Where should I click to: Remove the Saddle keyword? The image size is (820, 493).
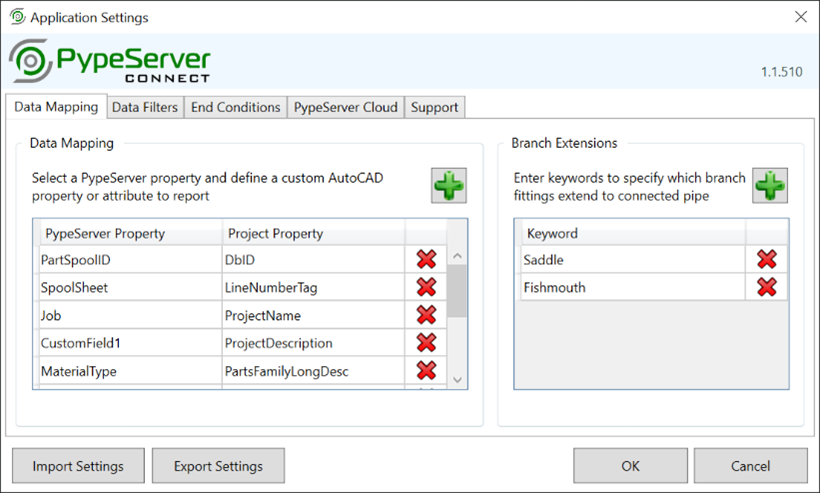(x=767, y=260)
